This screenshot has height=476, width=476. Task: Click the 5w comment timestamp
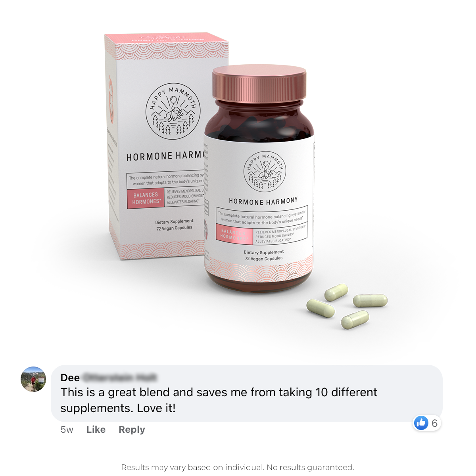coord(67,430)
